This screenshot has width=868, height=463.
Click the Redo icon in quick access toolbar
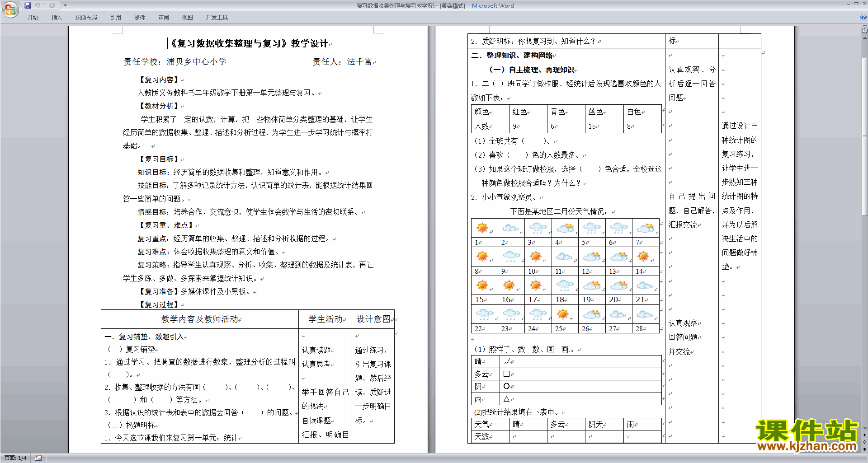(52, 5)
